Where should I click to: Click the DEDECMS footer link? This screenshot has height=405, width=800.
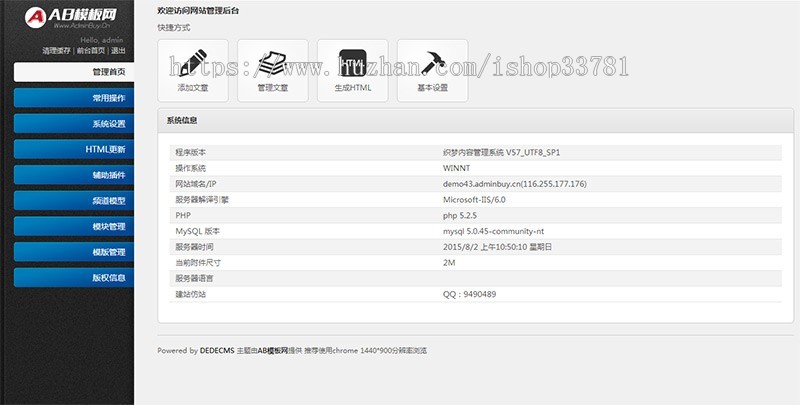pyautogui.click(x=217, y=351)
